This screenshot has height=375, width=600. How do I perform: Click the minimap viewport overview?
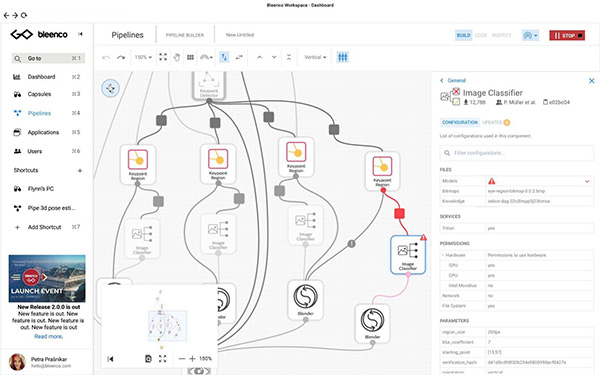[168, 326]
